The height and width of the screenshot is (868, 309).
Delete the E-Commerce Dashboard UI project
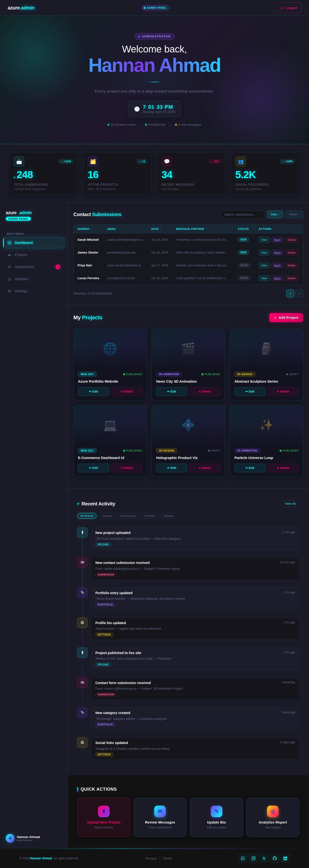pos(126,468)
